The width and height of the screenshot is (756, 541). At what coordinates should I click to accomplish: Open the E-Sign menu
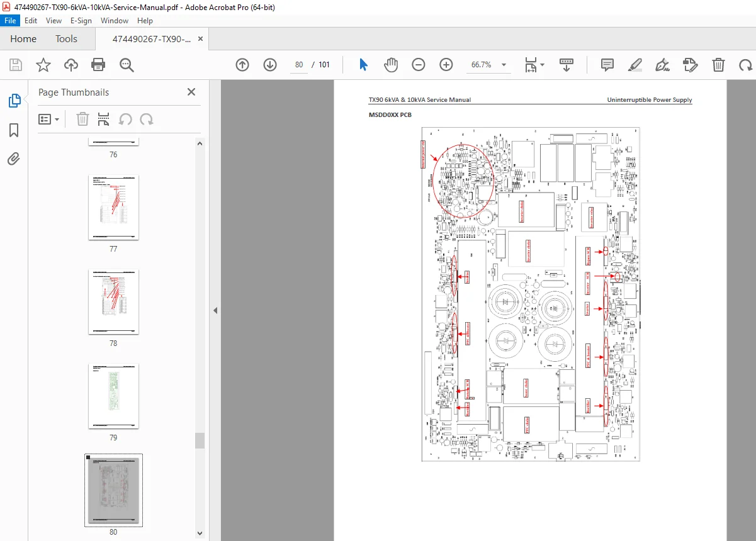click(x=81, y=20)
